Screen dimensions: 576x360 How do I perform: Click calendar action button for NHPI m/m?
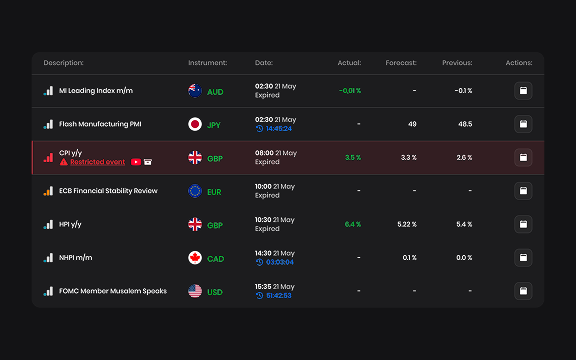[523, 258]
